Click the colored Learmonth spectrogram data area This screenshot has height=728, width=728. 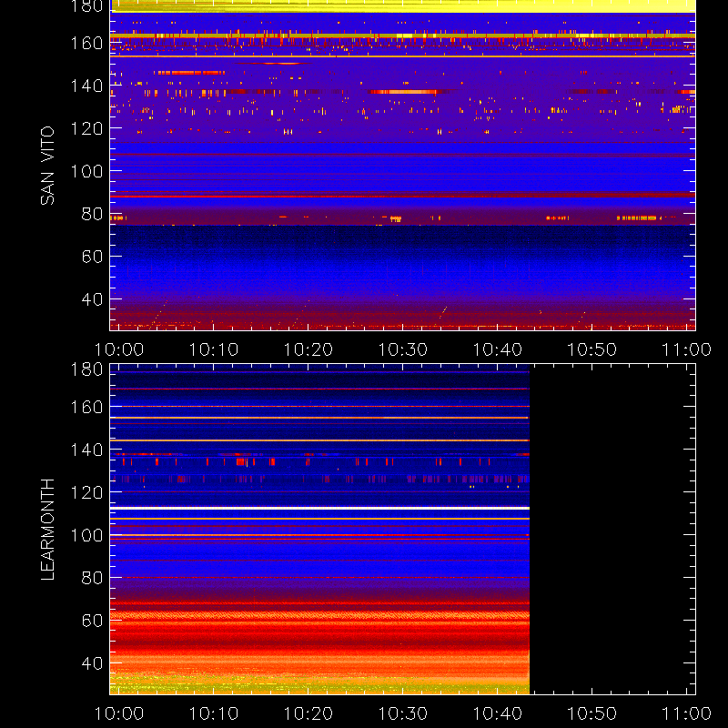tap(319, 530)
